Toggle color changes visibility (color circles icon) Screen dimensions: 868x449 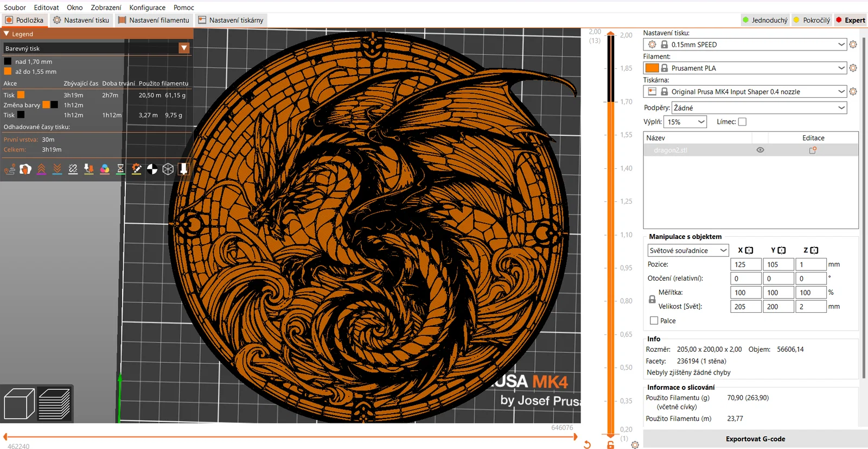[x=105, y=169]
